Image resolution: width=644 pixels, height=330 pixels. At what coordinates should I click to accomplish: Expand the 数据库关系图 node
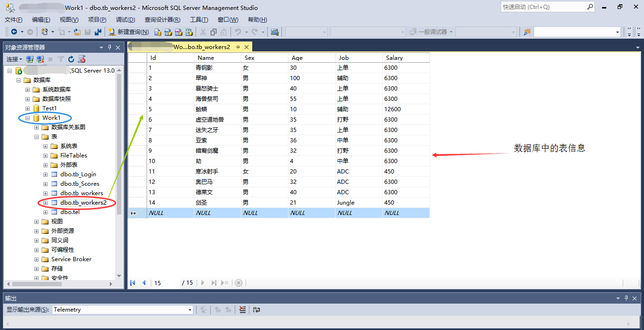(37, 127)
